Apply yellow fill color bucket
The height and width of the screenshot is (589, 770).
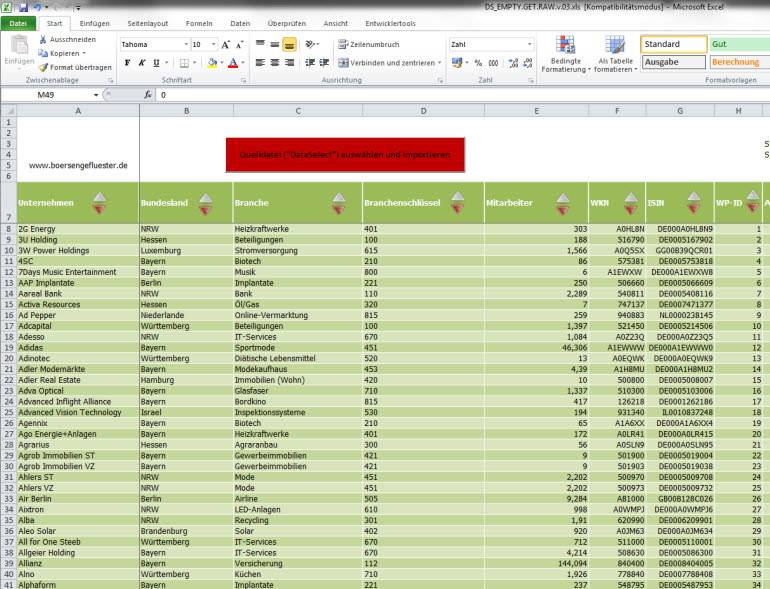pos(212,63)
